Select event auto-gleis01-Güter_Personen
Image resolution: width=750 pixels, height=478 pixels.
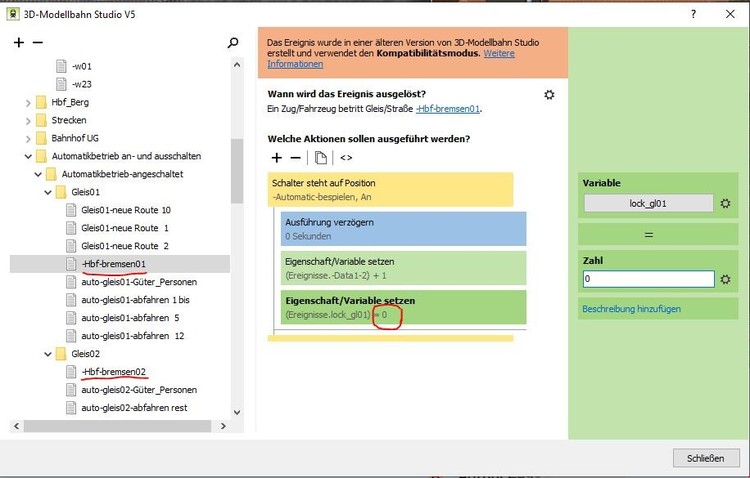(x=139, y=282)
